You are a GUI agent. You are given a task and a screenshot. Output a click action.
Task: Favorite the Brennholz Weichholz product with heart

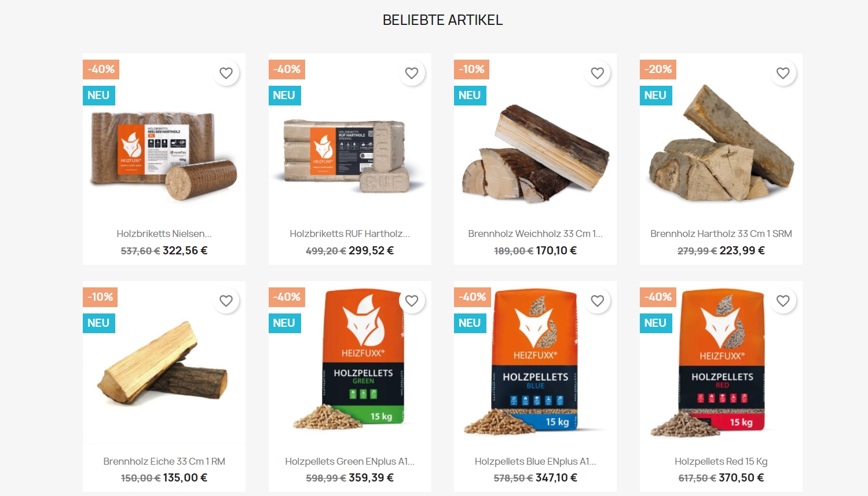click(597, 73)
